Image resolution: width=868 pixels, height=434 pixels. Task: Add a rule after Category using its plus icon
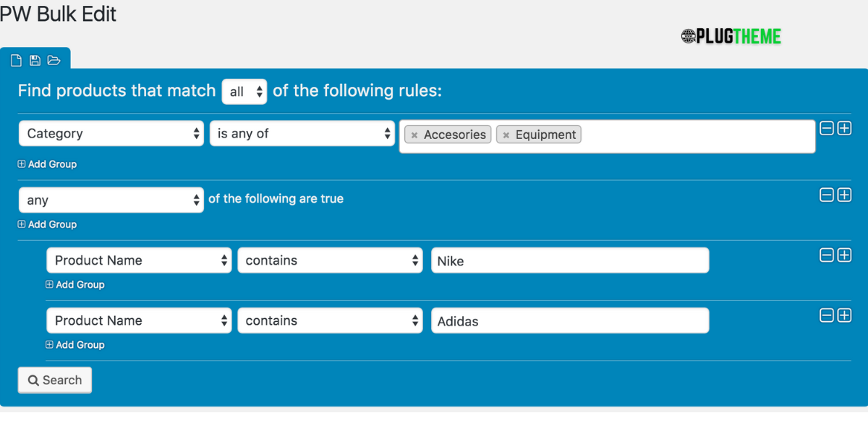844,129
